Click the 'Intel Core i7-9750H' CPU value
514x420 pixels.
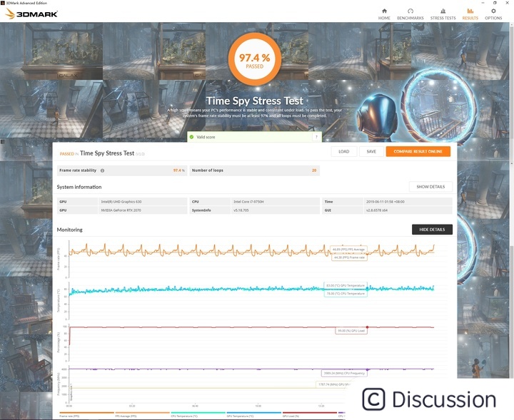[248, 202]
